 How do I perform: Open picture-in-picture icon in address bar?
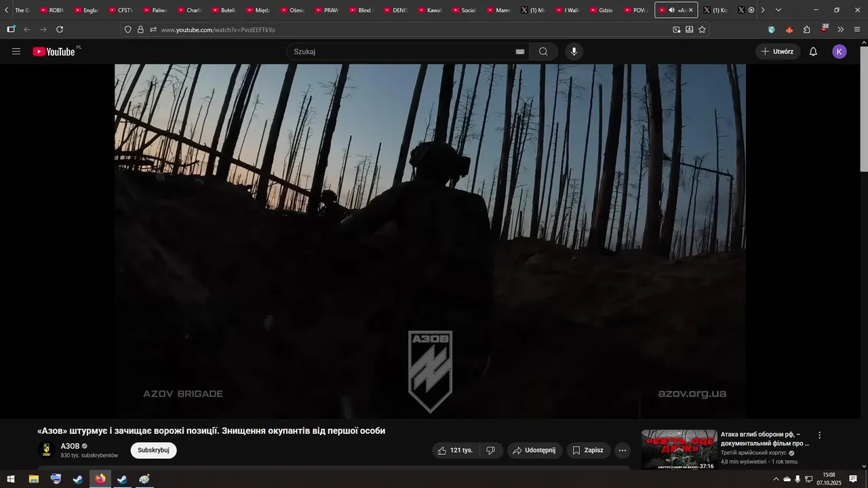677,30
